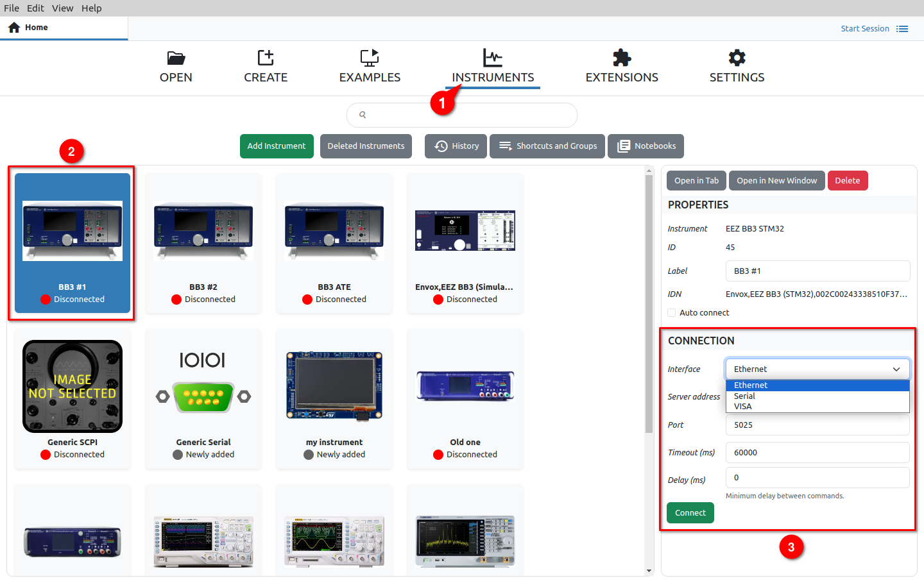This screenshot has height=583, width=924.
Task: Click the green Connect button
Action: [x=690, y=513]
